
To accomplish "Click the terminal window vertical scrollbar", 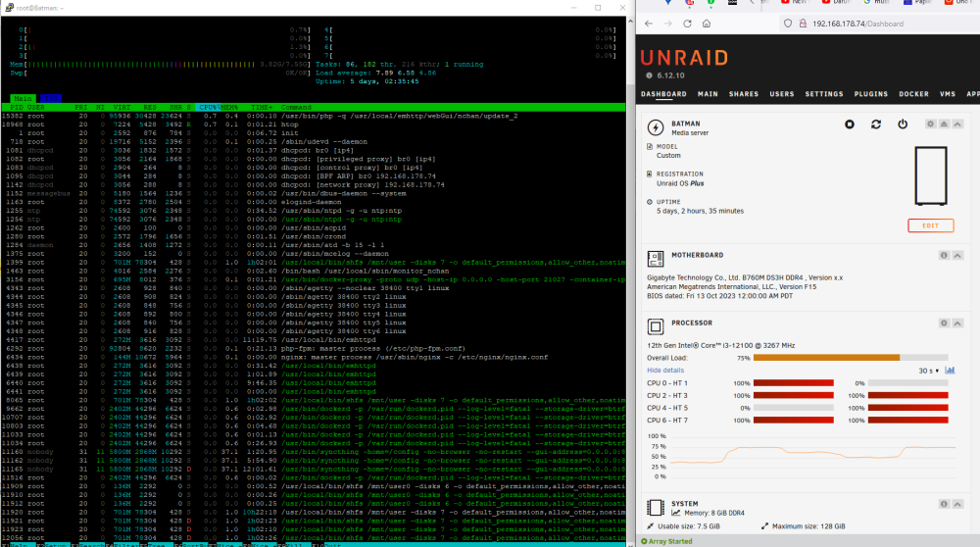I will (630, 281).
